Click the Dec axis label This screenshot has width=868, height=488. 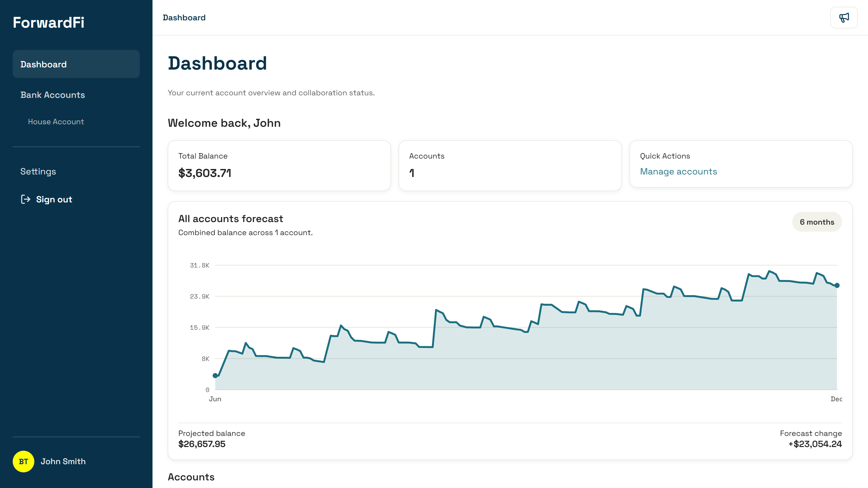pos(836,399)
